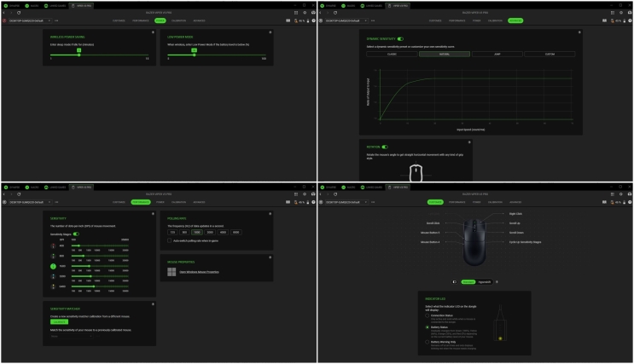Click the corner icon on the Wireless Power Saving card
The height and width of the screenshot is (364, 634).
(153, 32)
